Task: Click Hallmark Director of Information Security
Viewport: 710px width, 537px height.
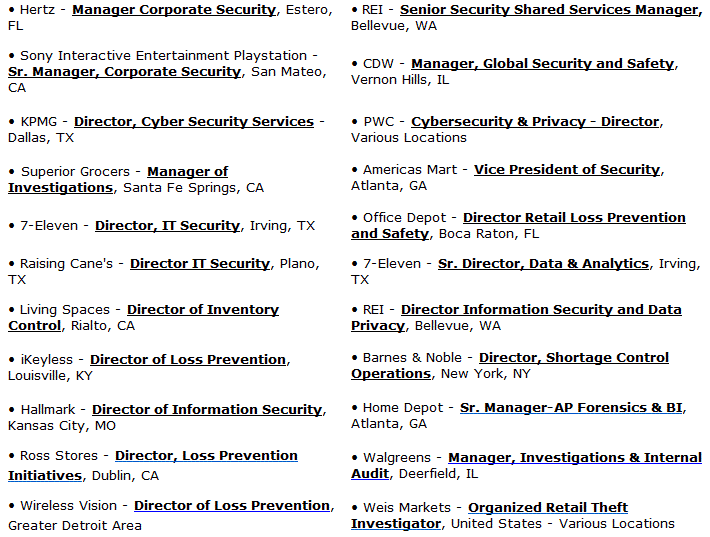Action: [207, 409]
